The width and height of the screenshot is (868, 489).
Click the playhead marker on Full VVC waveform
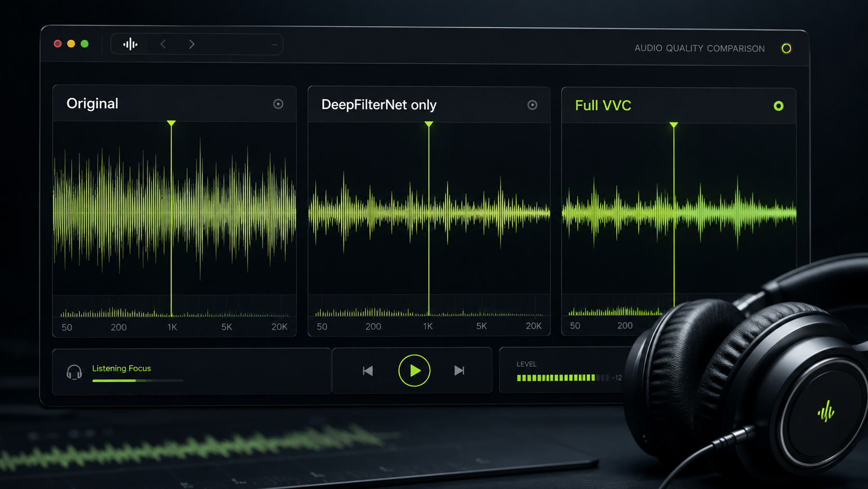[674, 125]
